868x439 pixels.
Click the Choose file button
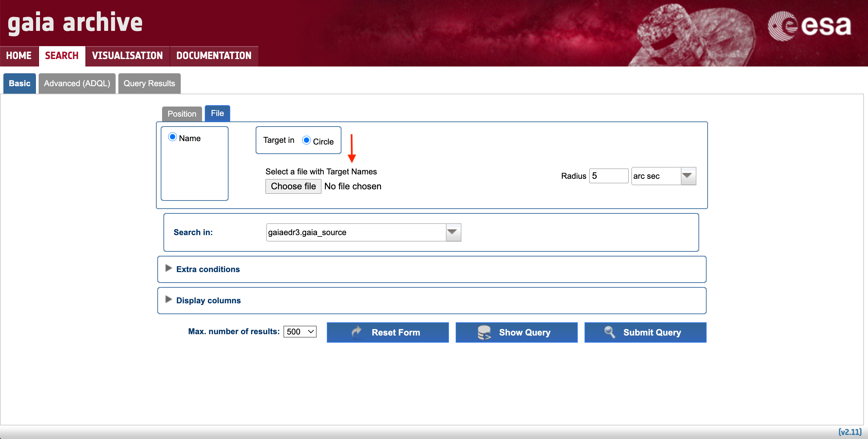click(293, 186)
